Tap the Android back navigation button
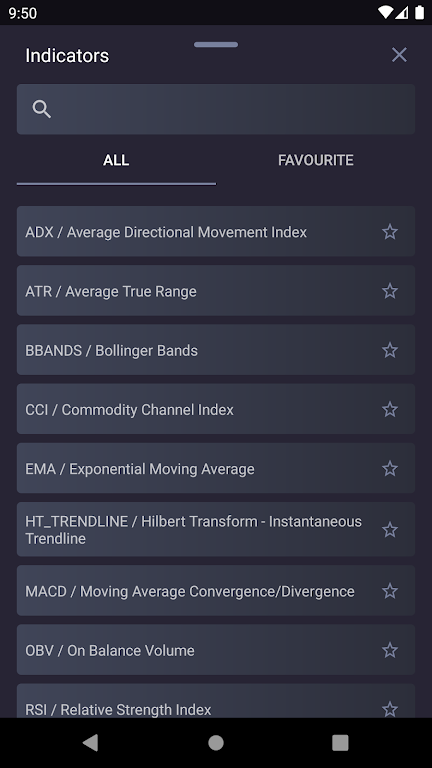Image resolution: width=432 pixels, height=768 pixels. 91,743
